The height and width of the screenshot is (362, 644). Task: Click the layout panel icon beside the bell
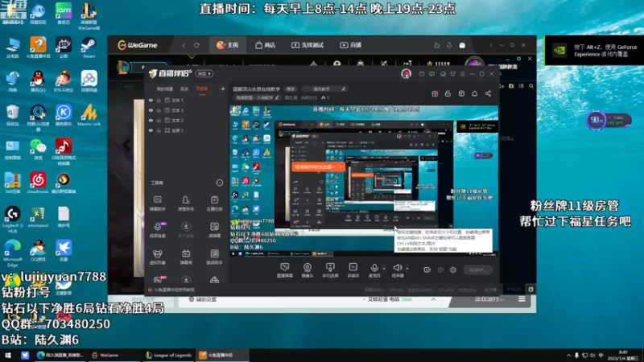461,93
